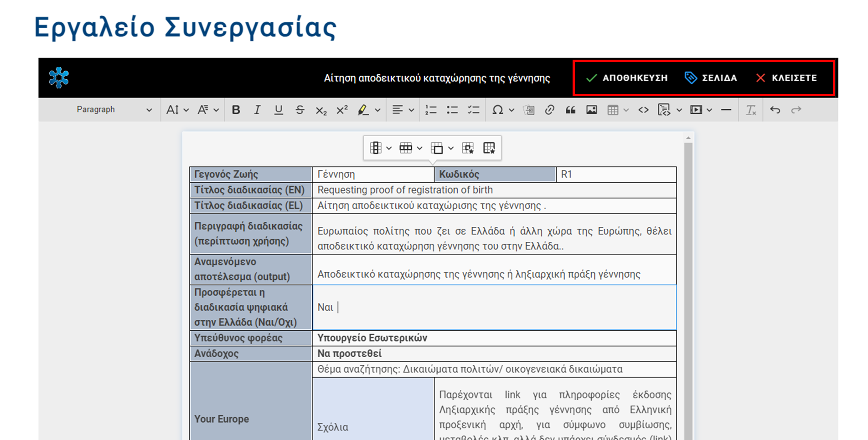Open the table column dropdown
Screen dimensions: 868x440
(381, 148)
